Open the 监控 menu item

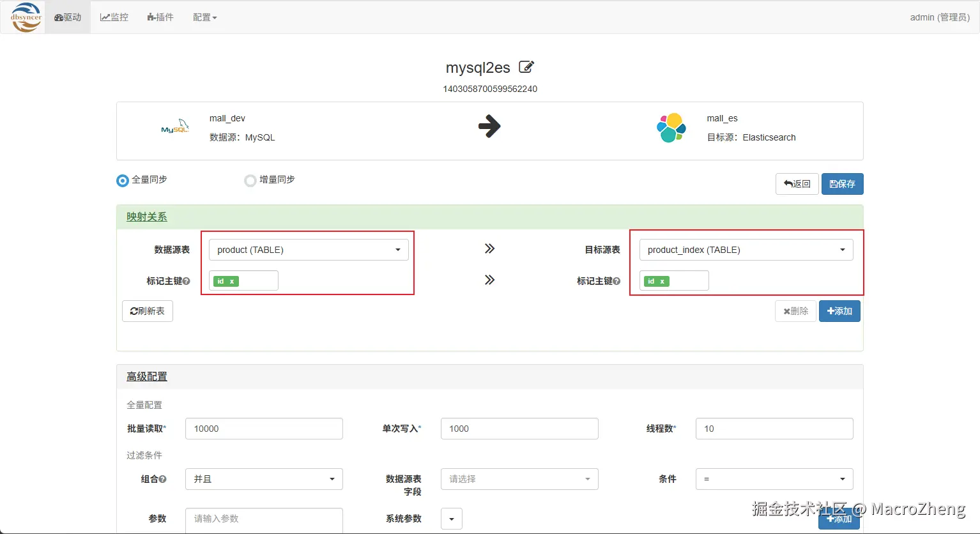pos(114,17)
